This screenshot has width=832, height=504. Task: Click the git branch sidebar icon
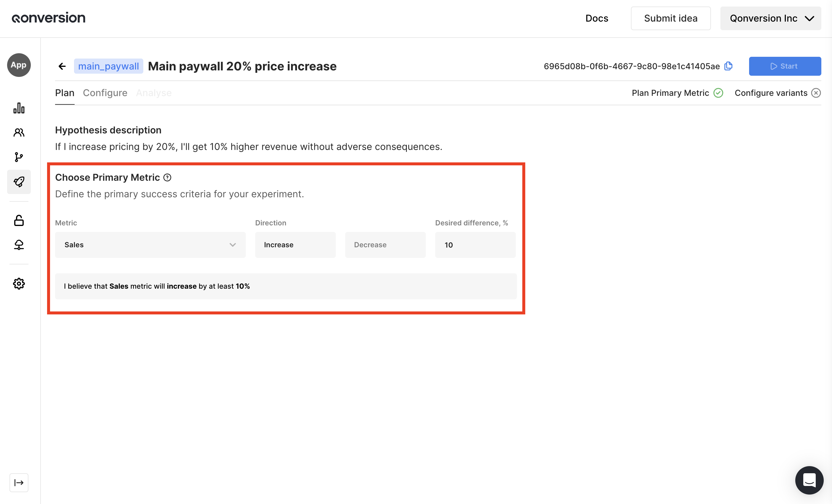[19, 157]
